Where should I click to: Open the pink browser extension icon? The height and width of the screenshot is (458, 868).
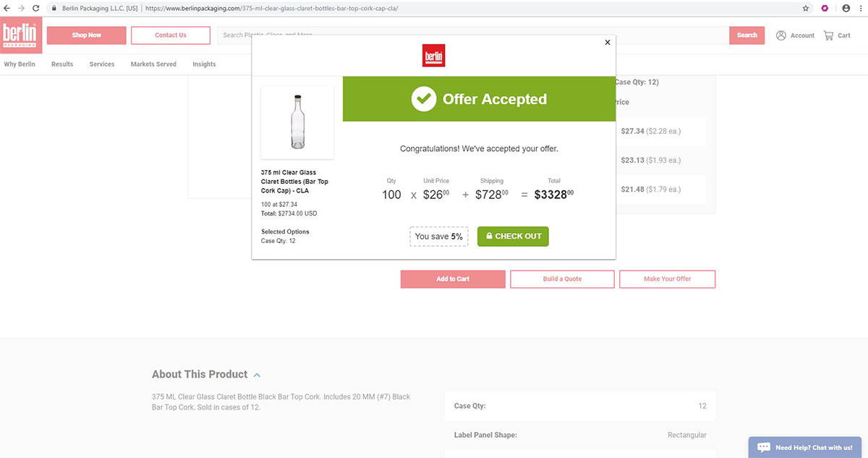coord(825,8)
